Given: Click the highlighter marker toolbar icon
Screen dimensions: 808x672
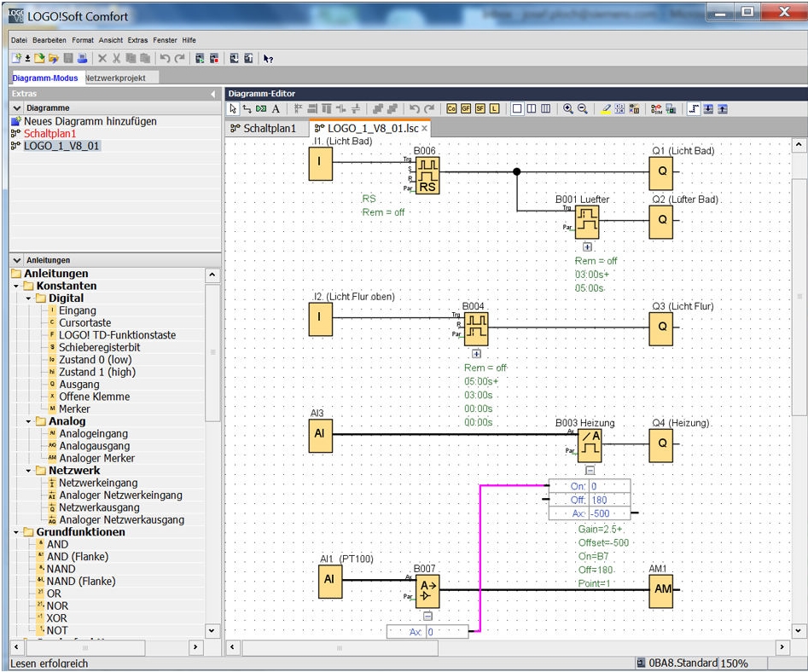Looking at the screenshot, I should coord(606,108).
